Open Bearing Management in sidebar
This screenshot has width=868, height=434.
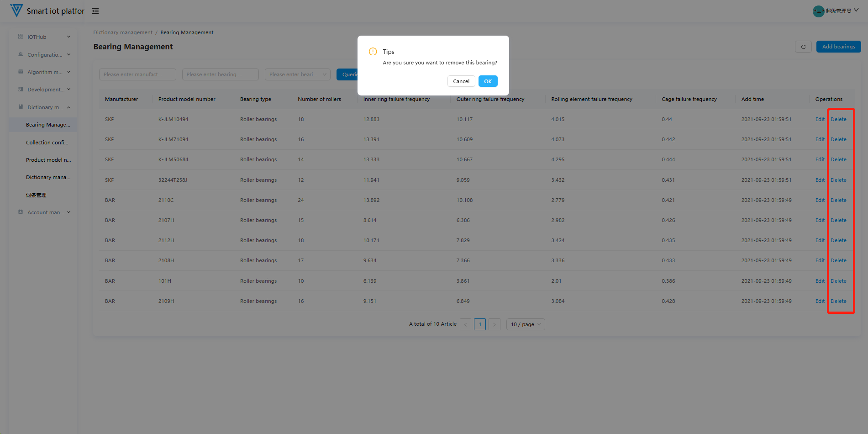pyautogui.click(x=43, y=125)
